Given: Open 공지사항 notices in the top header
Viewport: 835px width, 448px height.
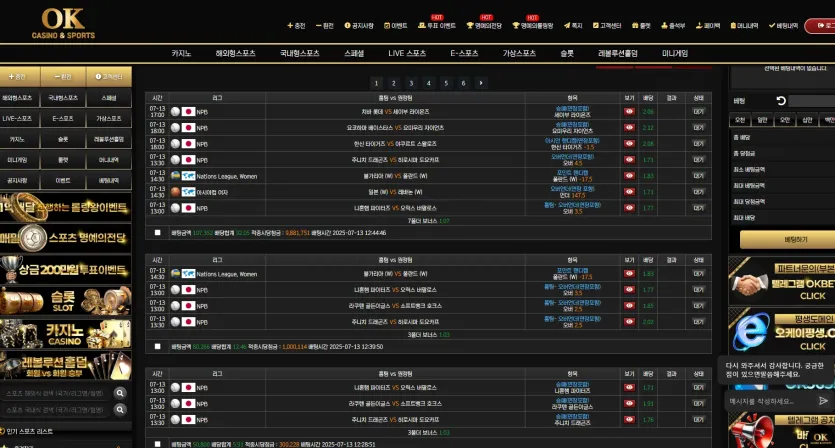Looking at the screenshot, I should click(x=359, y=26).
